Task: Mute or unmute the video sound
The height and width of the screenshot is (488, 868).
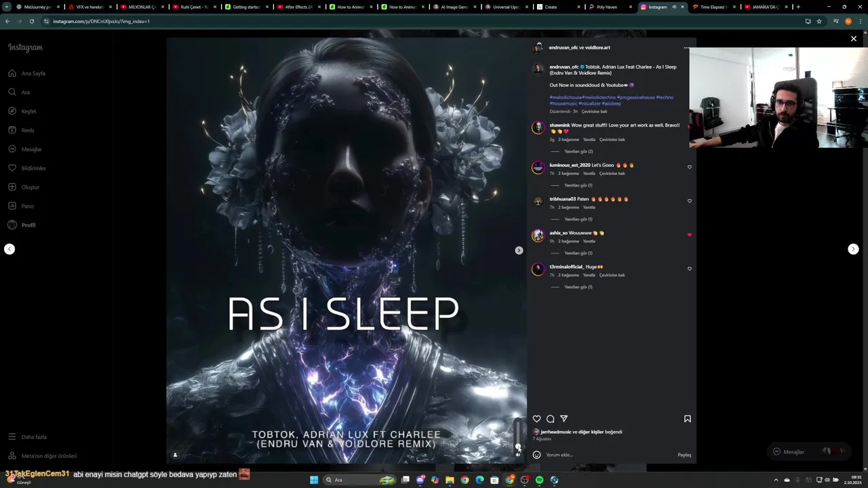Action: 518,455
